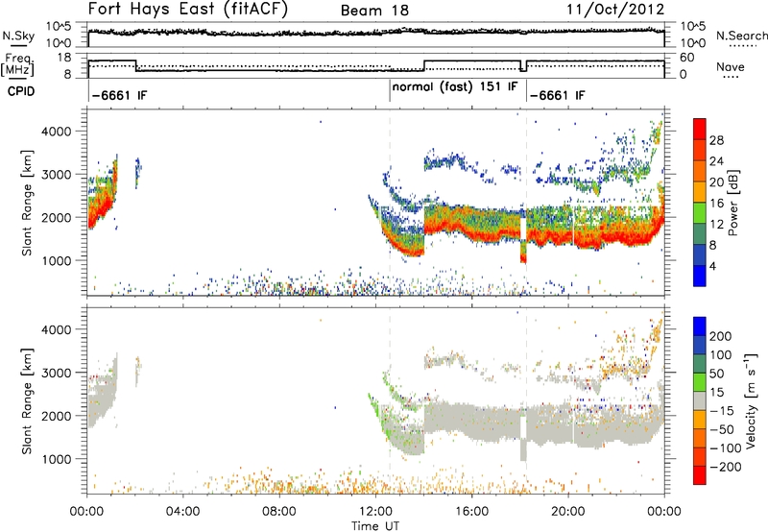The image size is (768, 532).
Task: Click the red bottom segment of the Velocity colorbar
Action: [700, 474]
